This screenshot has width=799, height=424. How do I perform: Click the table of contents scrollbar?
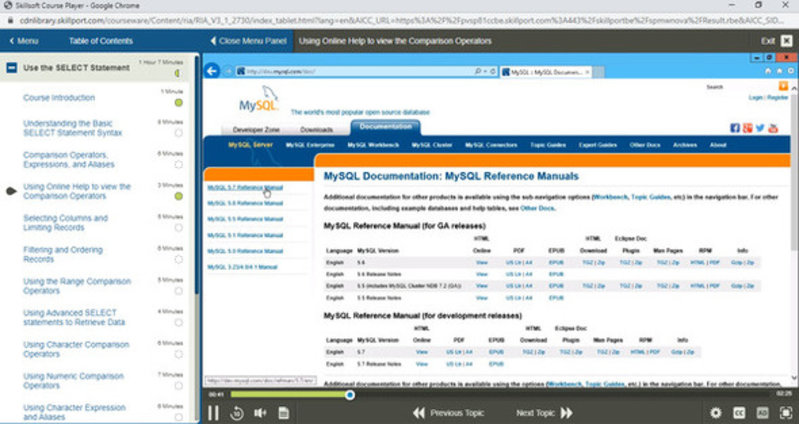(x=198, y=173)
